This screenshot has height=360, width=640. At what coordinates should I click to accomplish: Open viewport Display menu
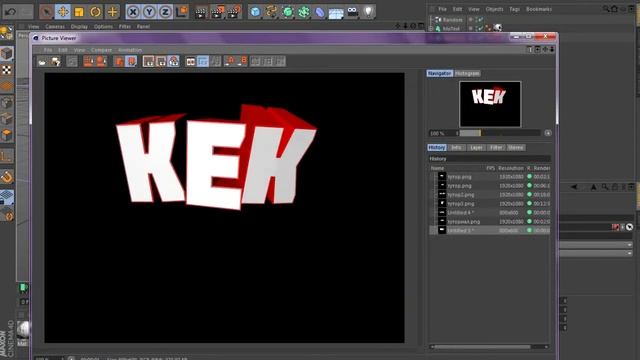click(x=79, y=27)
